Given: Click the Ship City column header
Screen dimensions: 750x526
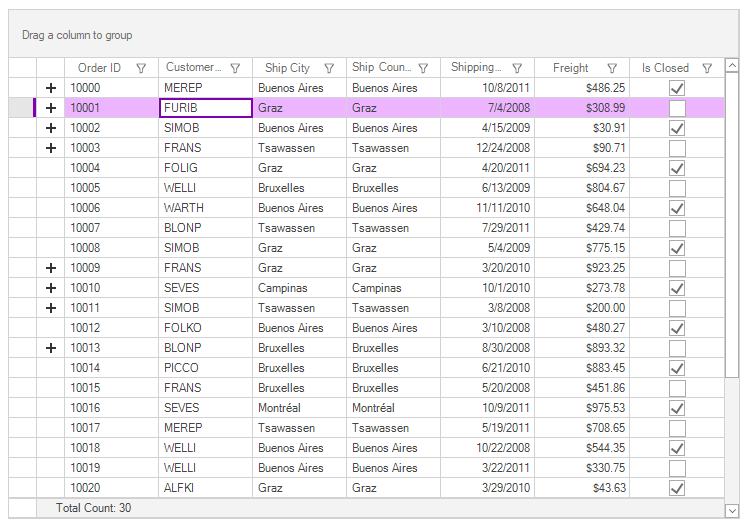Looking at the screenshot, I should 287,68.
